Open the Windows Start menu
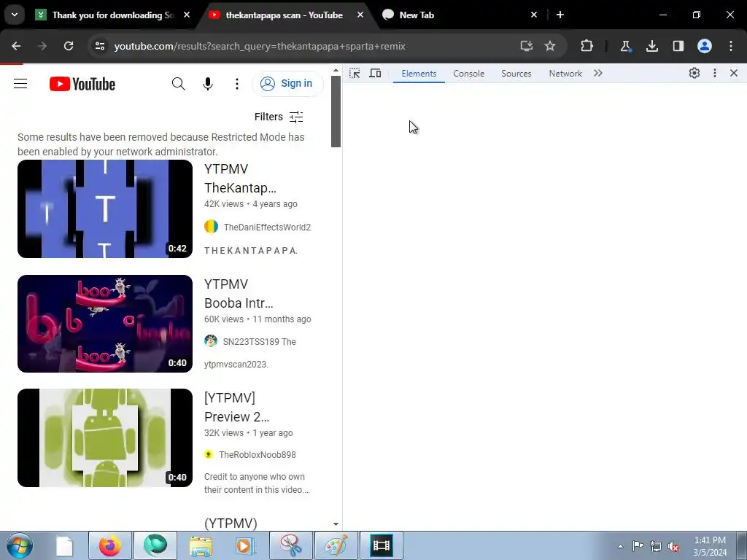This screenshot has width=747, height=560. [x=20, y=545]
